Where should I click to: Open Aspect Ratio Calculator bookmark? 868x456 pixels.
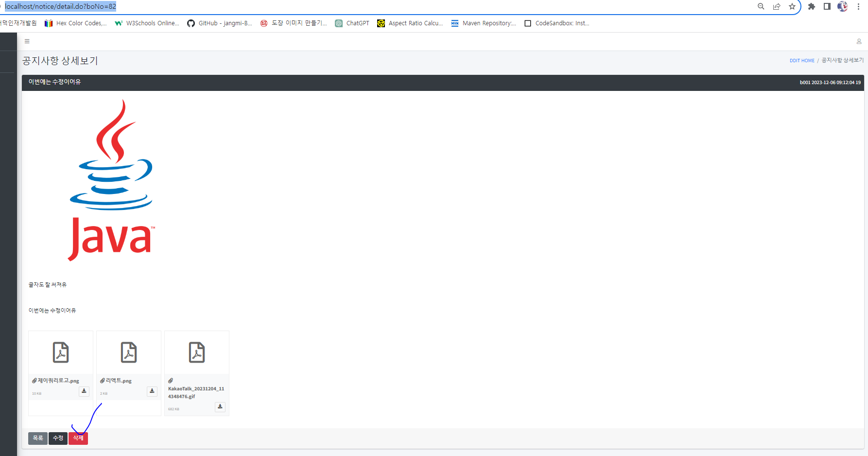[410, 23]
